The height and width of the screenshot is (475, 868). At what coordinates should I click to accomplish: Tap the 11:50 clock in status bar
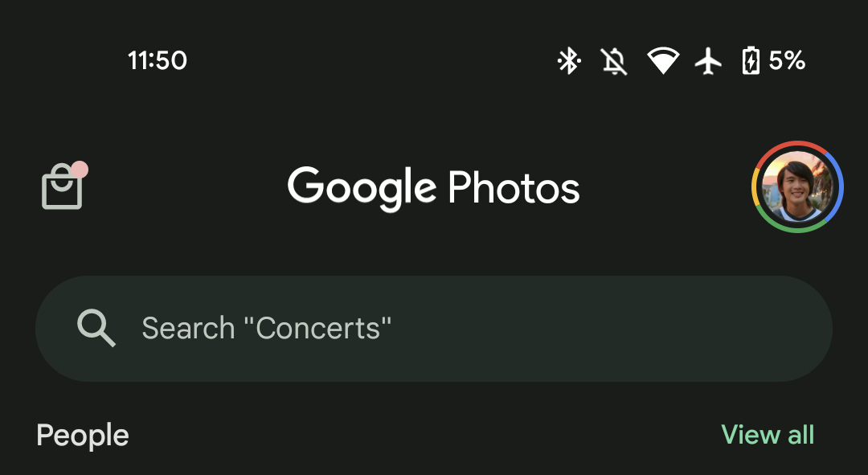[x=158, y=60]
